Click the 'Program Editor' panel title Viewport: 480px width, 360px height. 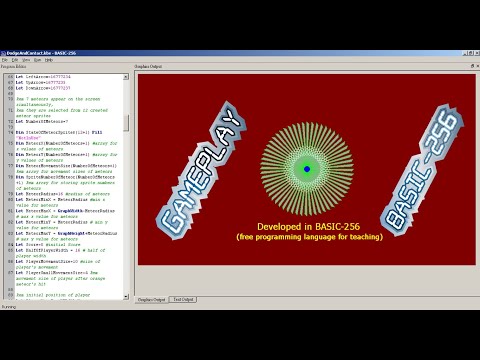(13, 66)
